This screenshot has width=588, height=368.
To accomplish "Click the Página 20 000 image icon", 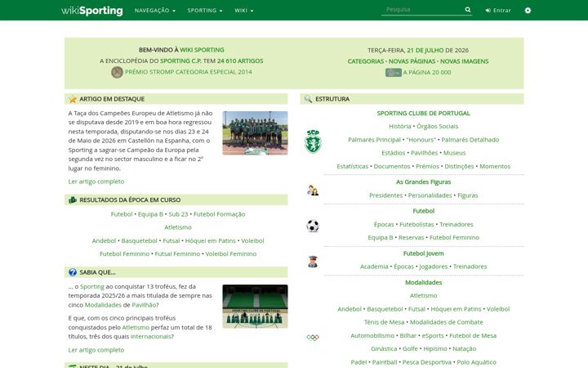I will [x=394, y=73].
